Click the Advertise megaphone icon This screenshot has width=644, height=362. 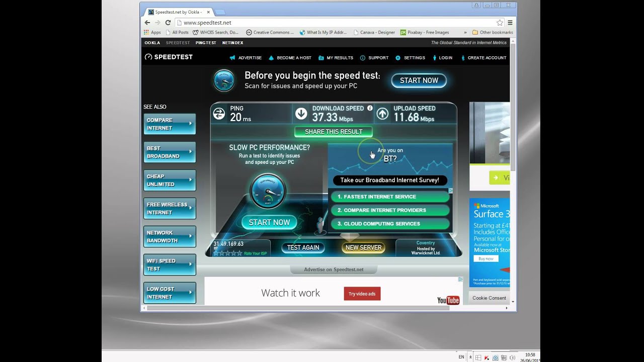(x=232, y=58)
